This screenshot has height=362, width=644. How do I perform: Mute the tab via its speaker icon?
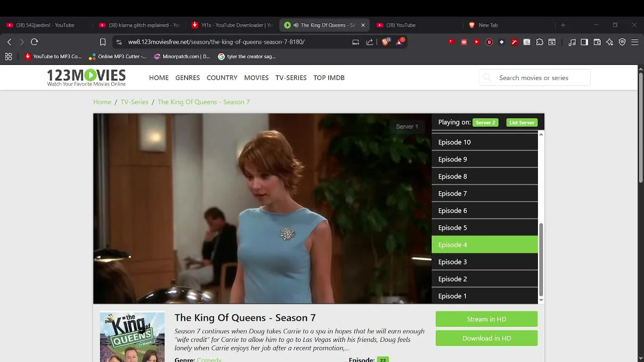296,25
